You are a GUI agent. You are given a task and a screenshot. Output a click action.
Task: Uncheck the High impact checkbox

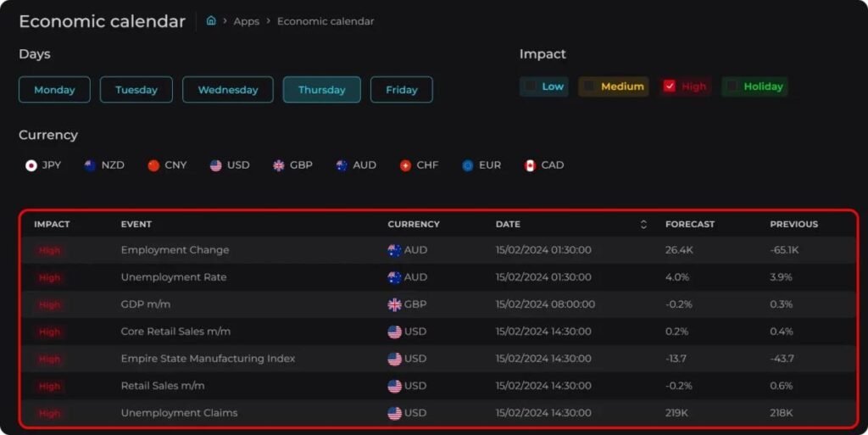[670, 86]
